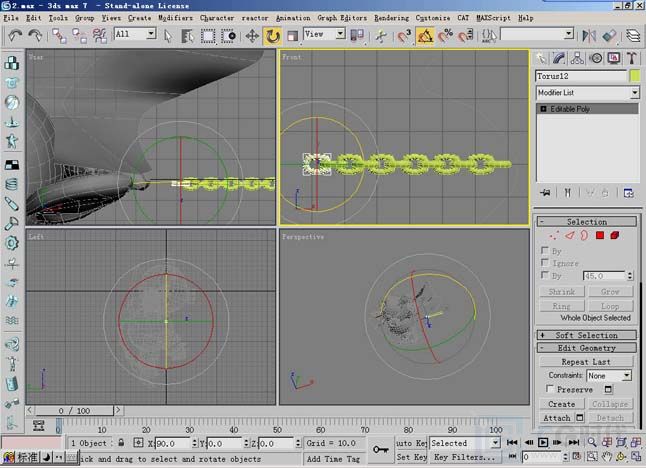Toggle the Auto Key button
This screenshot has width=646, height=468.
411,443
